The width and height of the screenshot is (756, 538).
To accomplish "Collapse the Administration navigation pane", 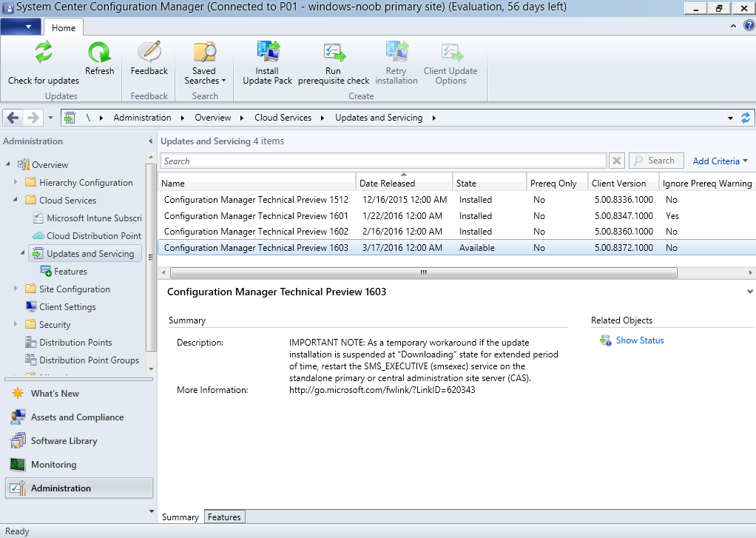I will tap(150, 141).
